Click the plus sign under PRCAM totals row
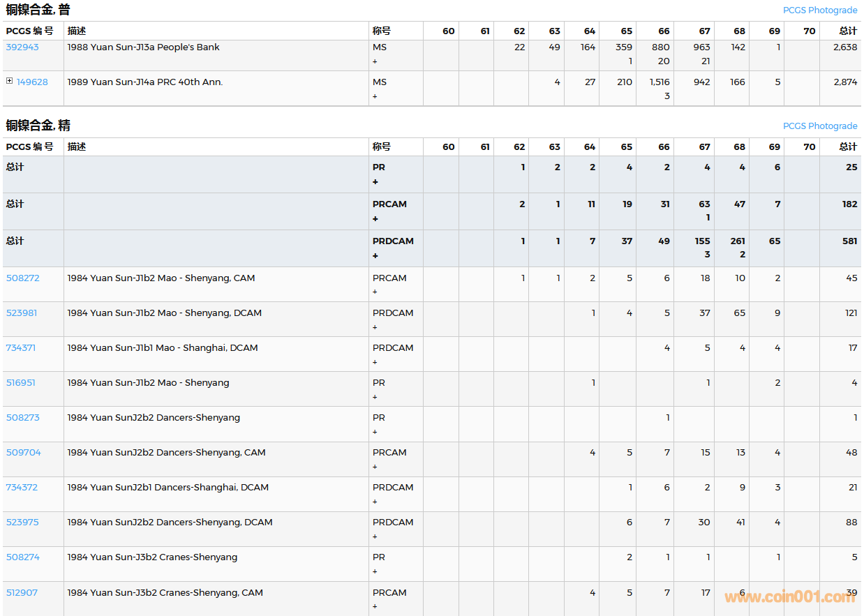 [375, 219]
